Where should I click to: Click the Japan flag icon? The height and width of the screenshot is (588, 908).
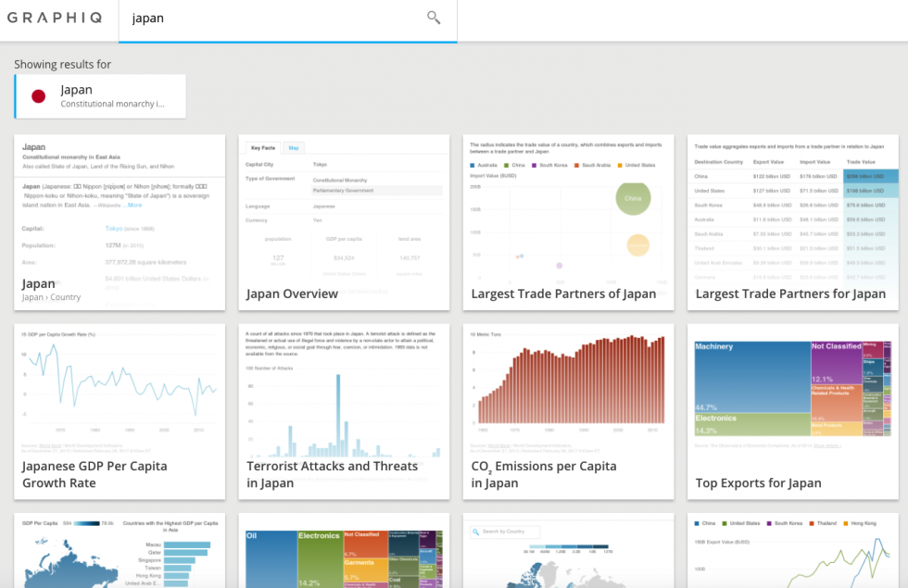coord(39,96)
